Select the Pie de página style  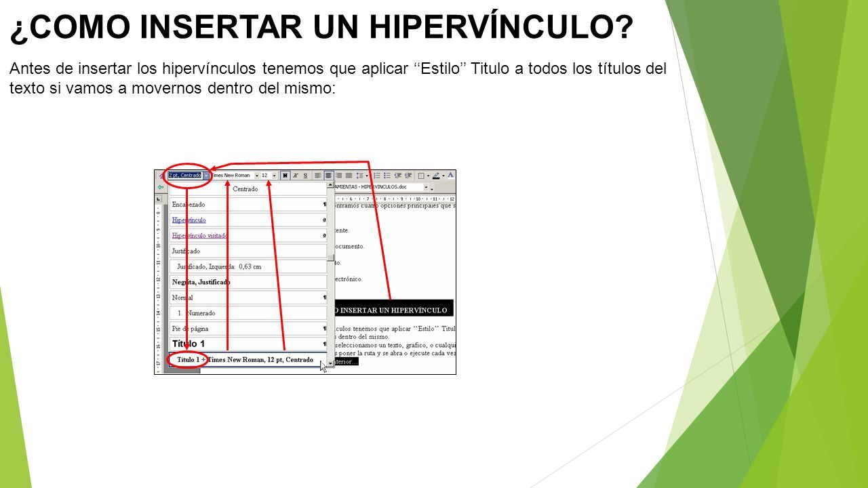[x=248, y=329]
